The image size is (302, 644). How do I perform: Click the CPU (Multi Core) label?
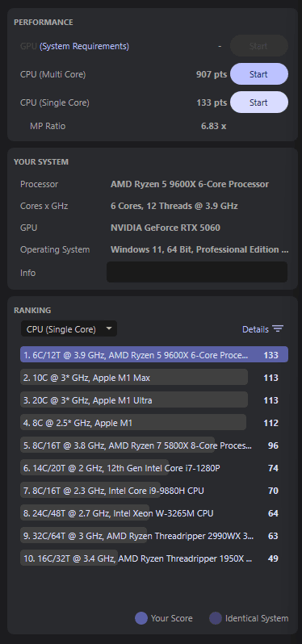(x=53, y=74)
